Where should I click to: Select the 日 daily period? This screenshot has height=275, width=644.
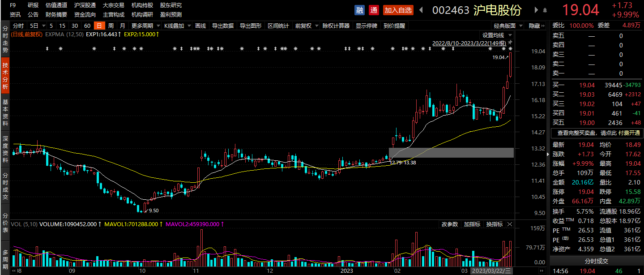[99, 26]
